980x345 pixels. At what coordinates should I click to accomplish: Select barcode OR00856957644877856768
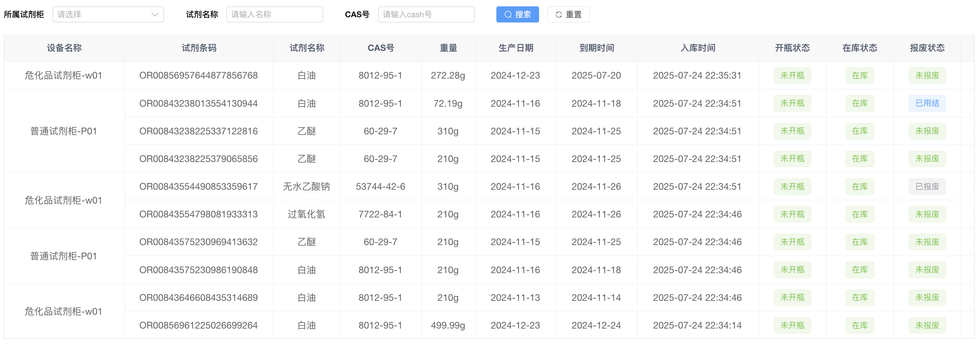pos(199,76)
